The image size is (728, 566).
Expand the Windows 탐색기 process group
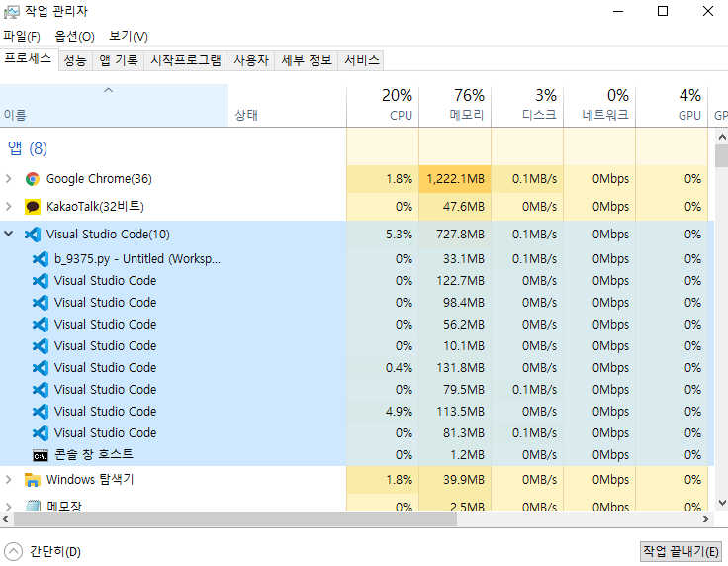coord(8,480)
